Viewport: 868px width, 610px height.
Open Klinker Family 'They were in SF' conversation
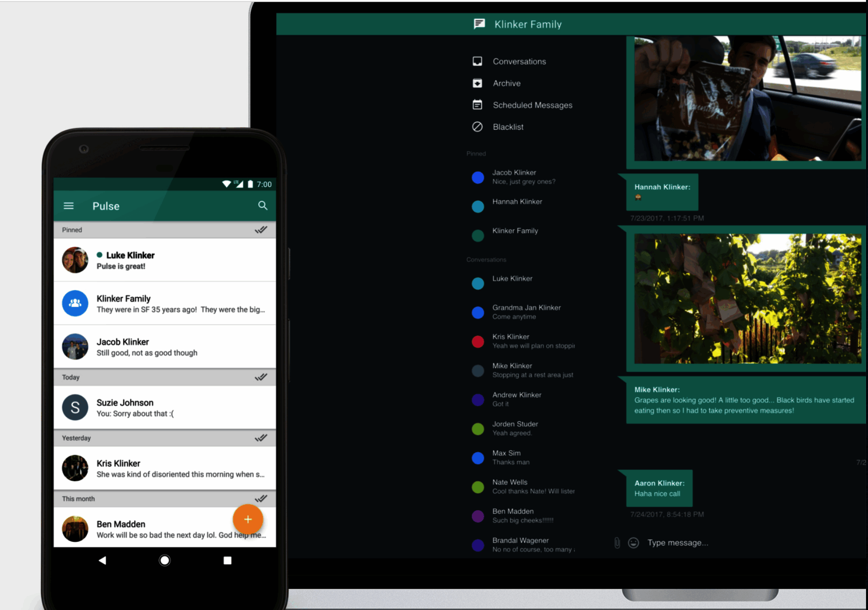click(x=165, y=303)
